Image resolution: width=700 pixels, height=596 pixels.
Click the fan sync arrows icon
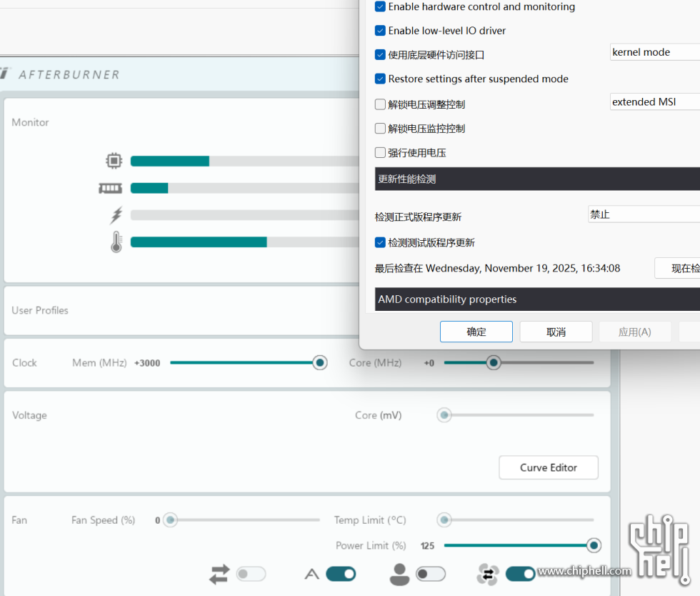(488, 574)
